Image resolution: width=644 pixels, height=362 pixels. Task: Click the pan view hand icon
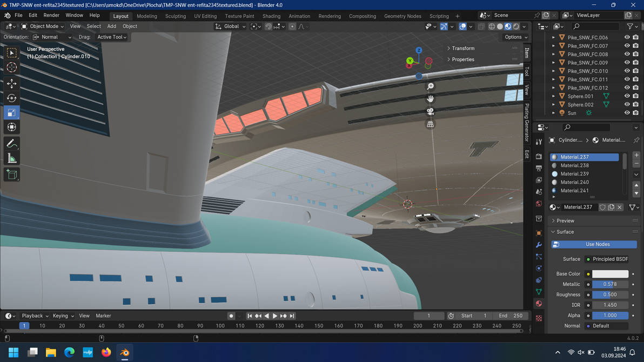coord(430,99)
